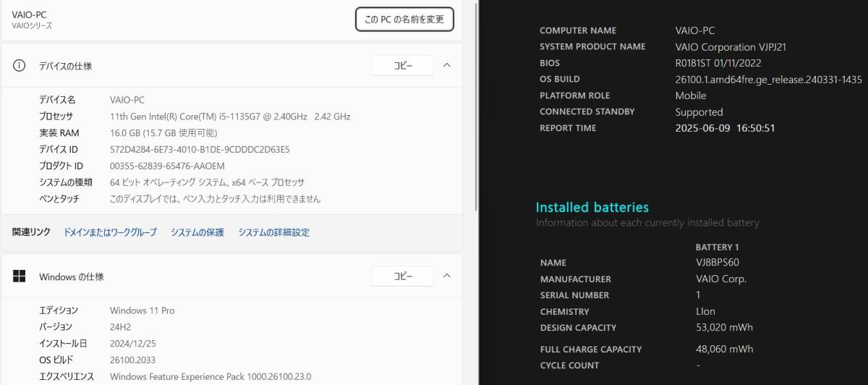The width and height of the screenshot is (868, 385).
Task: Select the installed RAM value 16.0 GB
Action: pyautogui.click(x=163, y=133)
